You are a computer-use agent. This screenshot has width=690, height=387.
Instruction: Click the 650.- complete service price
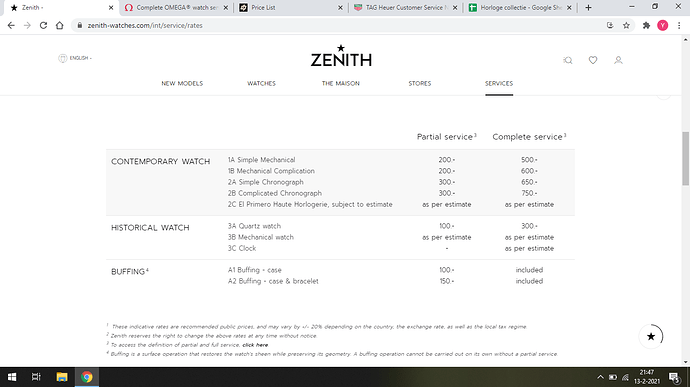(529, 182)
